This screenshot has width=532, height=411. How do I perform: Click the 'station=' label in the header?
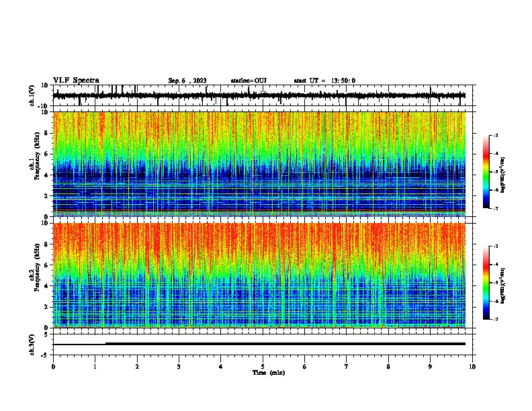tap(242, 81)
